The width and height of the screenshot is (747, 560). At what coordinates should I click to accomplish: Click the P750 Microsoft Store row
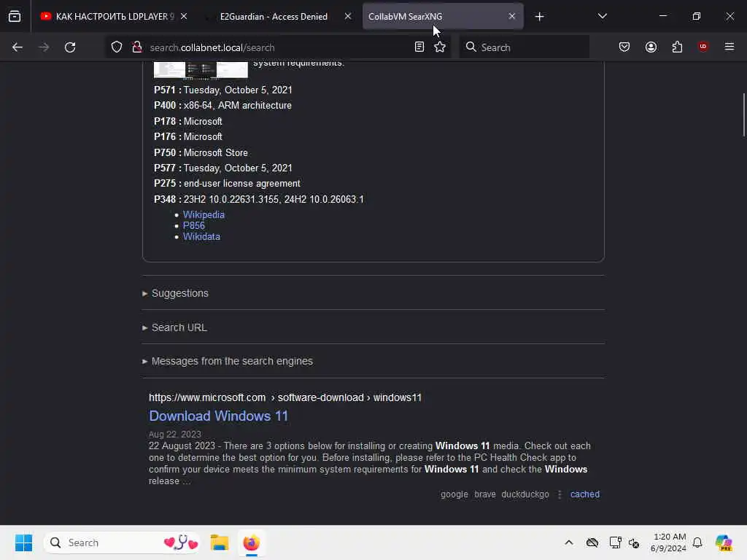(x=201, y=153)
